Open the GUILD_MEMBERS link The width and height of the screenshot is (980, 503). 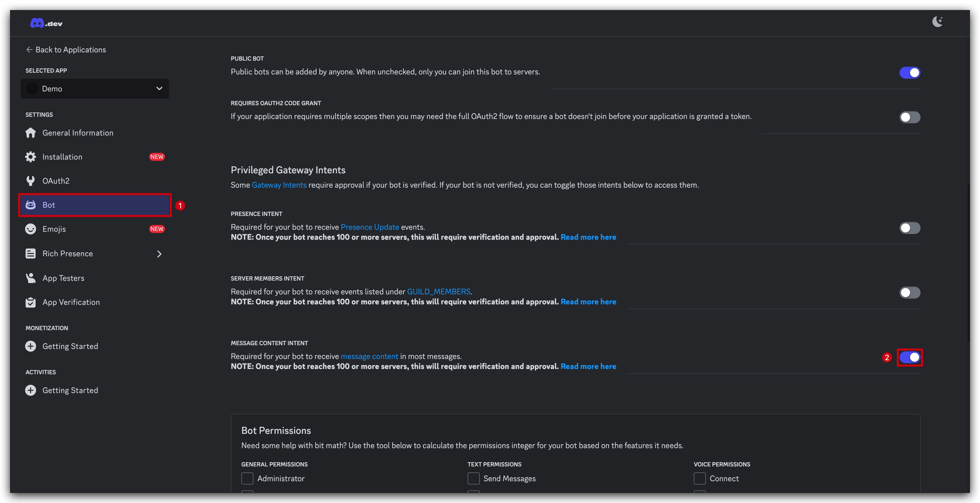pos(439,292)
